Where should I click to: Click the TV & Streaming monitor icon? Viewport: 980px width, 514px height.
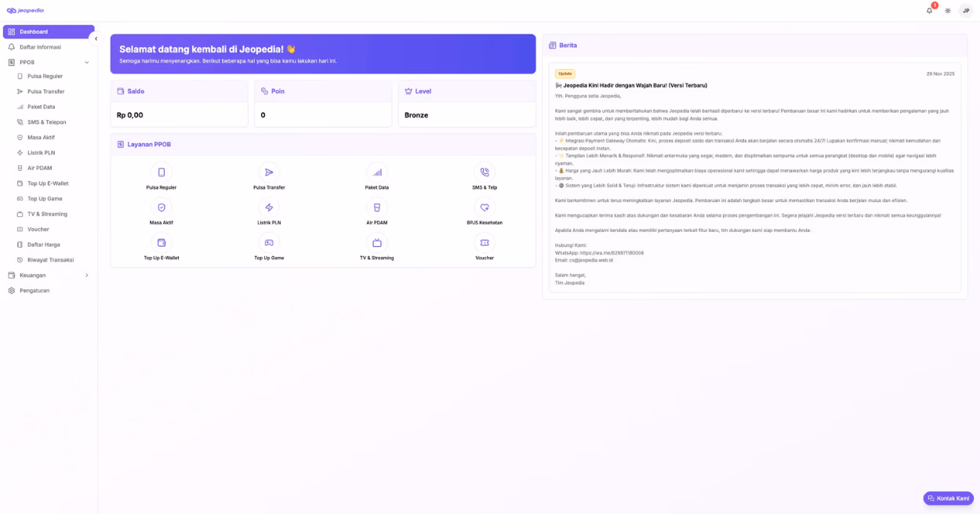[x=376, y=241]
